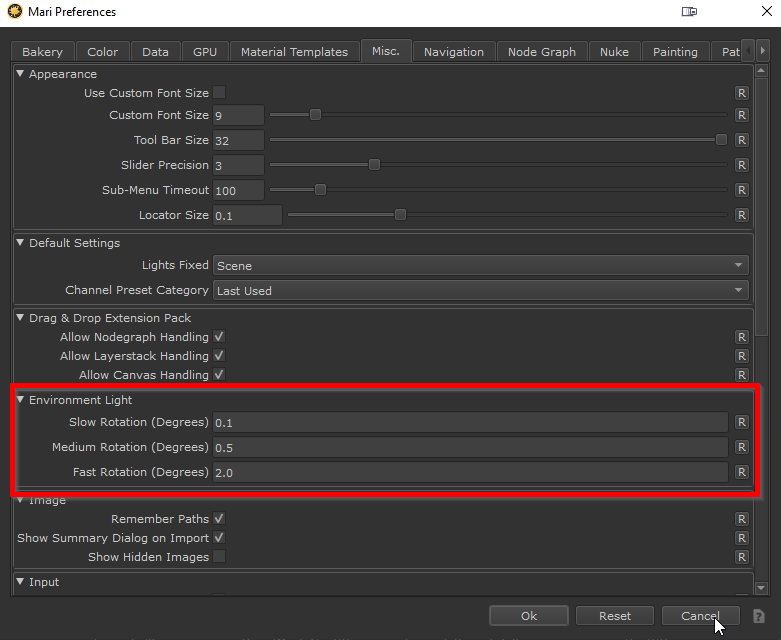Collapse the Environment Light section
This screenshot has height=640, width=781.
click(21, 400)
